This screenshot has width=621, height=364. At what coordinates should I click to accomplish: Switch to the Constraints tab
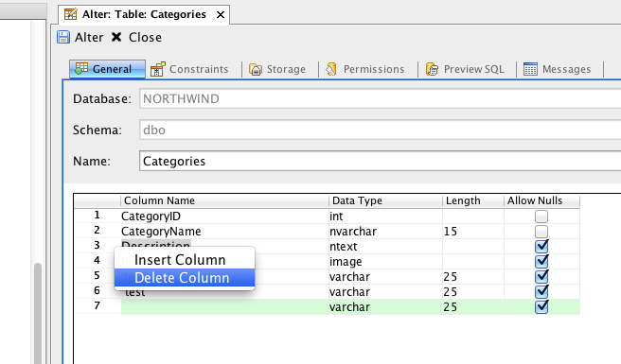coord(189,69)
